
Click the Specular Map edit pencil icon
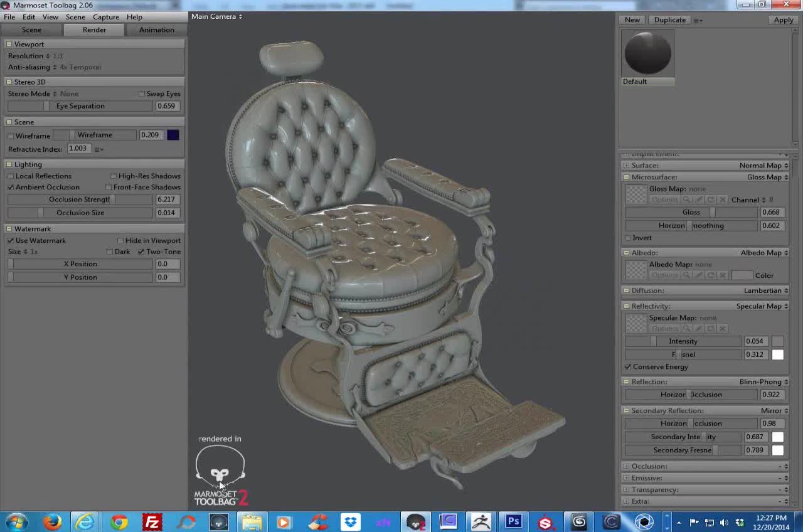[x=699, y=329]
